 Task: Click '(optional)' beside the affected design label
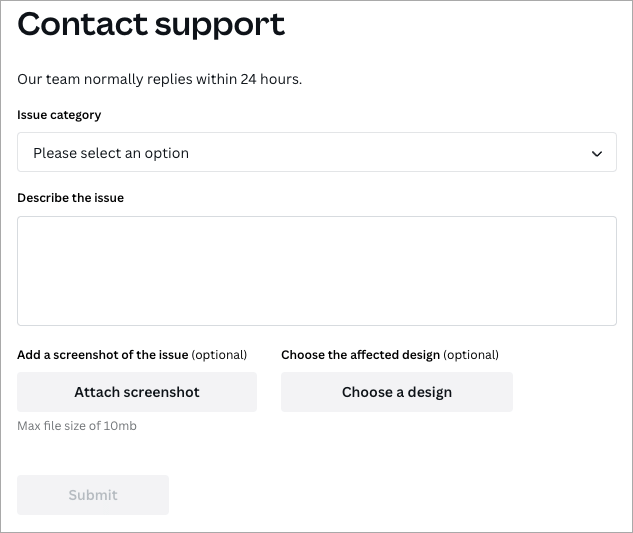pyautogui.click(x=471, y=355)
